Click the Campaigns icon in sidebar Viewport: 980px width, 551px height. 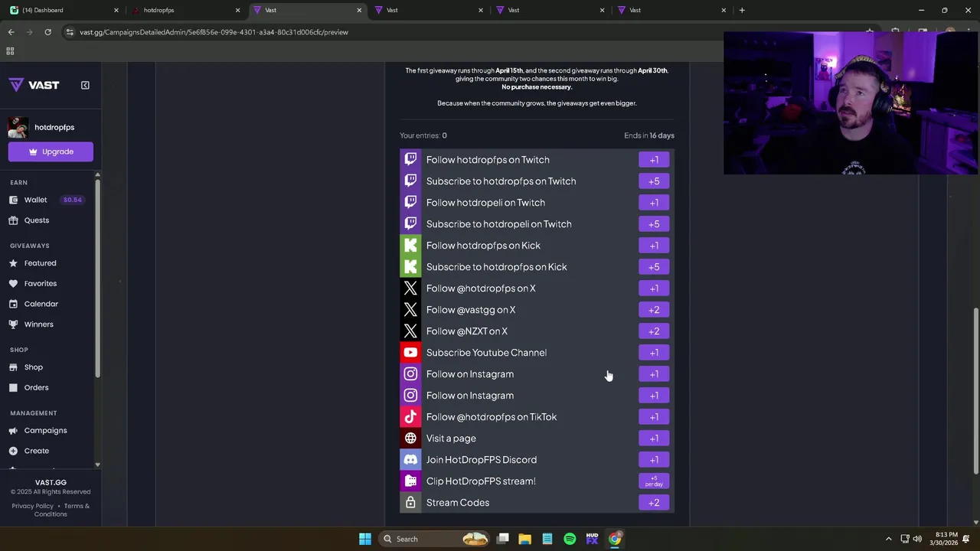tap(13, 431)
